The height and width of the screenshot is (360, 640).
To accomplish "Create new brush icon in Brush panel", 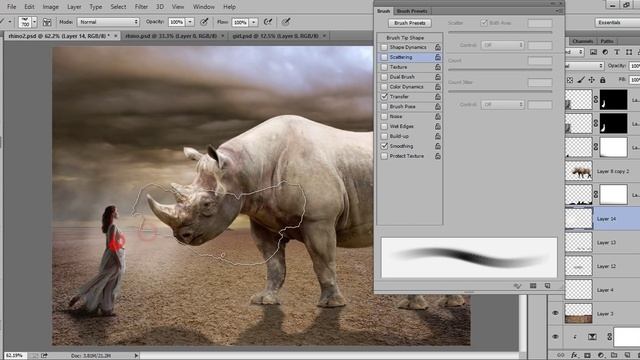I will (547, 286).
